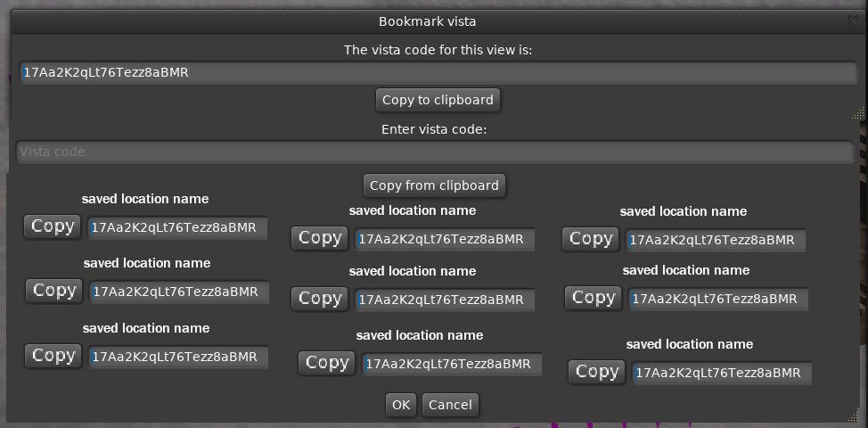
Task: Click Copy for bottom saved location, left column
Action: pos(53,356)
